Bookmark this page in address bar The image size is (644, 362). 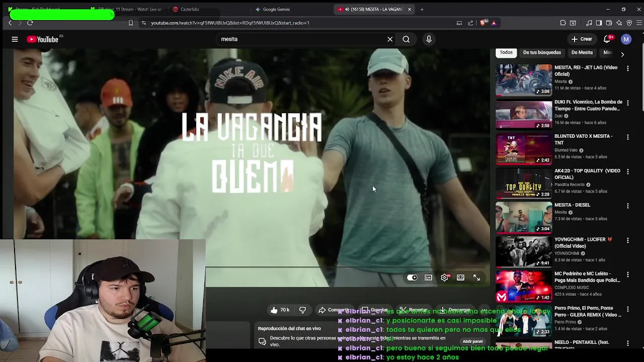point(131,23)
